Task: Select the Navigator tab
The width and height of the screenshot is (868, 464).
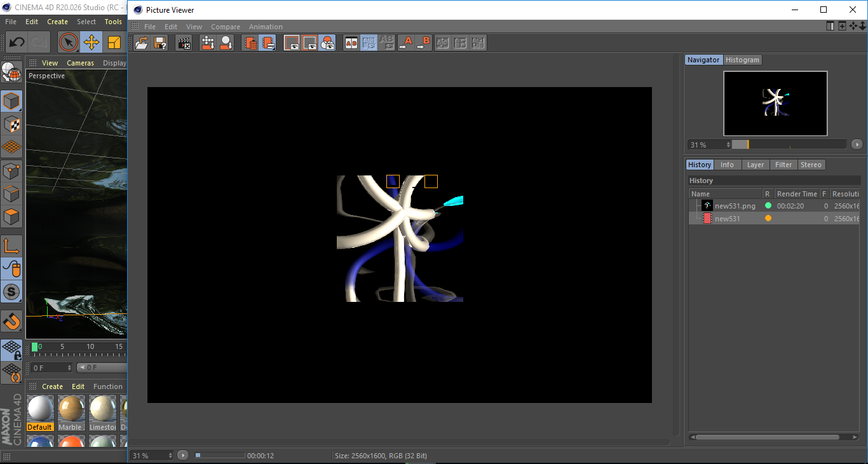Action: (703, 60)
